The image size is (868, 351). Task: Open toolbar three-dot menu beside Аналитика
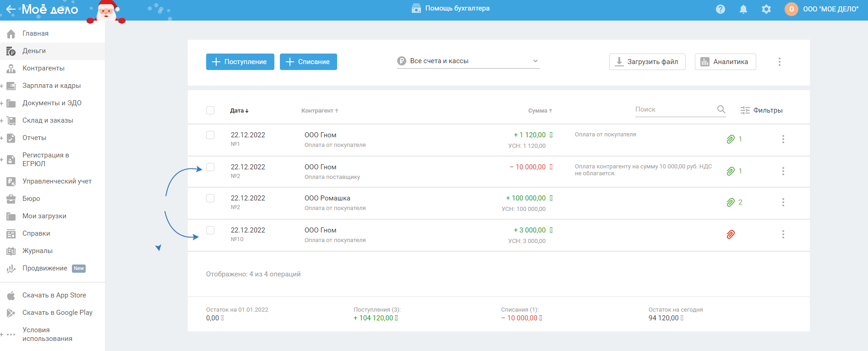(x=779, y=62)
